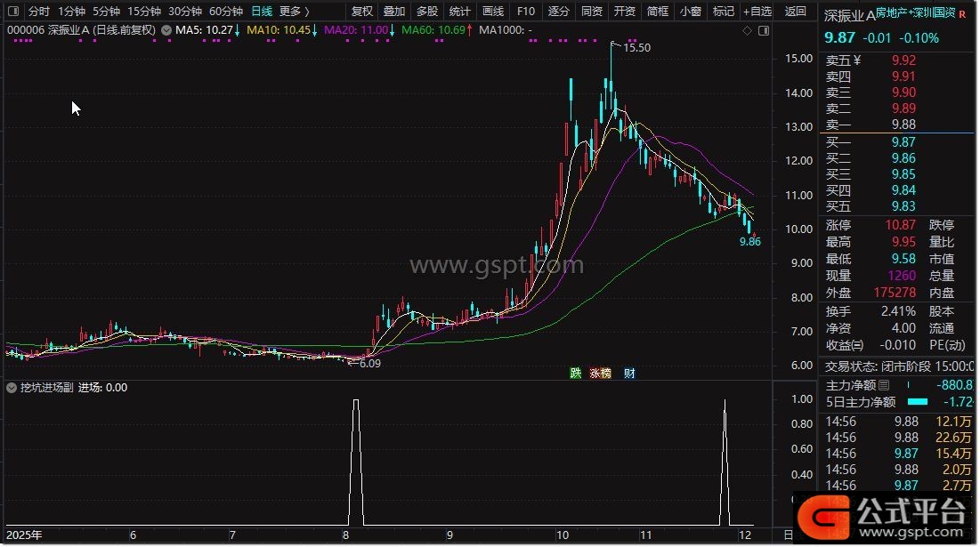Switch to the 60分钟 timeframe tab
980x547 pixels.
[225, 12]
